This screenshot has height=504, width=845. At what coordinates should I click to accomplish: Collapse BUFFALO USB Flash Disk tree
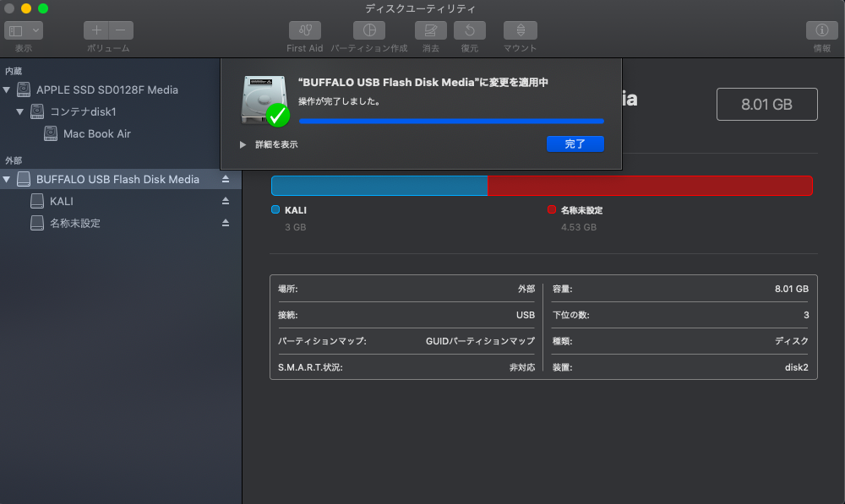pyautogui.click(x=7, y=179)
